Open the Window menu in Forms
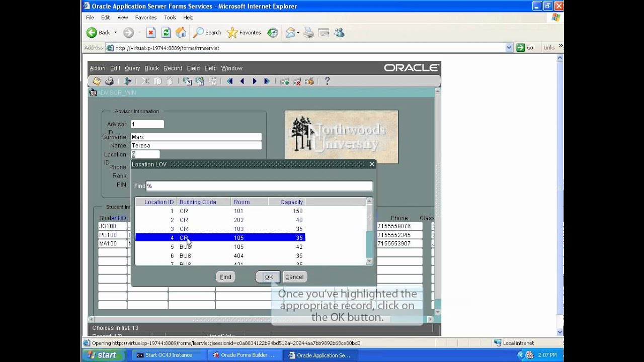 pos(231,68)
